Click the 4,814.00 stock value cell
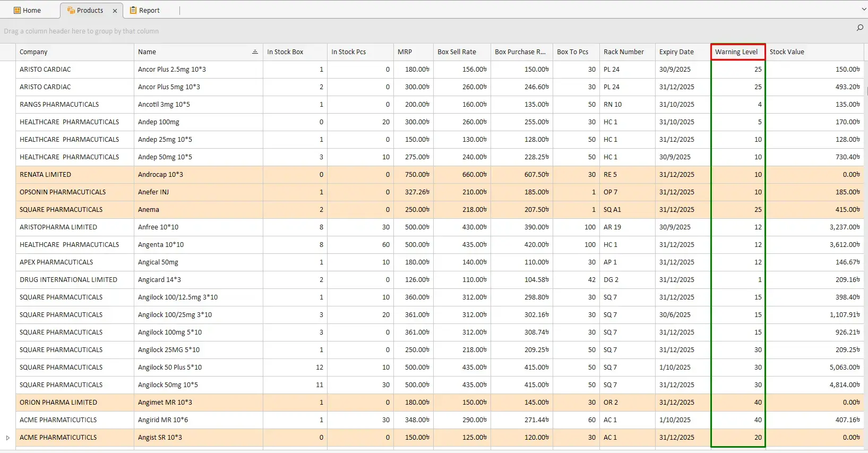868x453 pixels. click(815, 385)
